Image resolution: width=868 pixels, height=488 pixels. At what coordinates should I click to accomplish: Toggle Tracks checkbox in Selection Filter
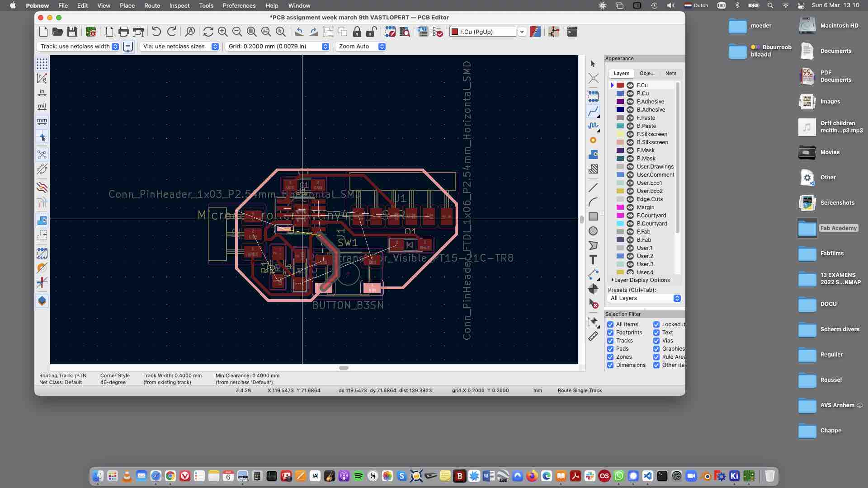click(610, 340)
